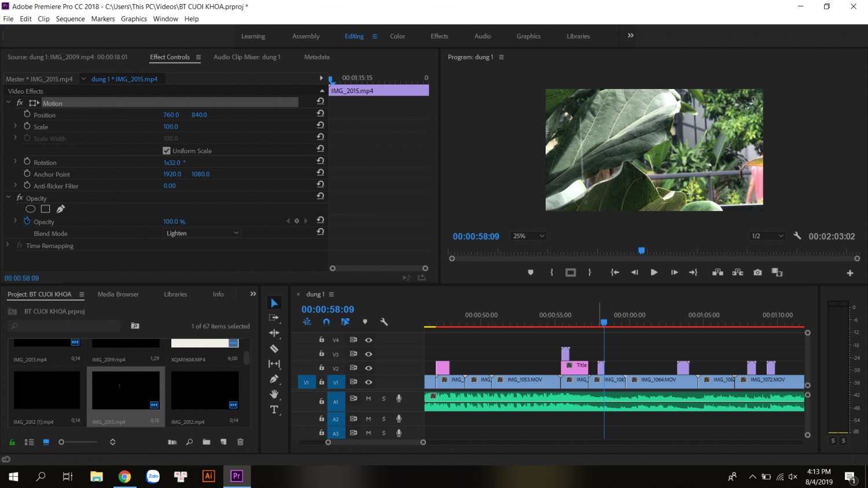The height and width of the screenshot is (488, 868).
Task: Delete selected item with trash icon
Action: [x=240, y=442]
